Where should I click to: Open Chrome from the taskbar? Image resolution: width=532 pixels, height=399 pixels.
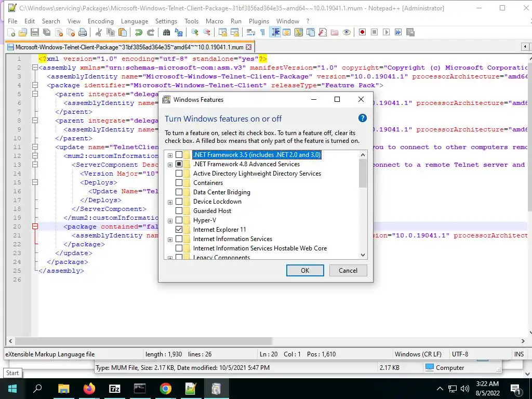point(166,389)
